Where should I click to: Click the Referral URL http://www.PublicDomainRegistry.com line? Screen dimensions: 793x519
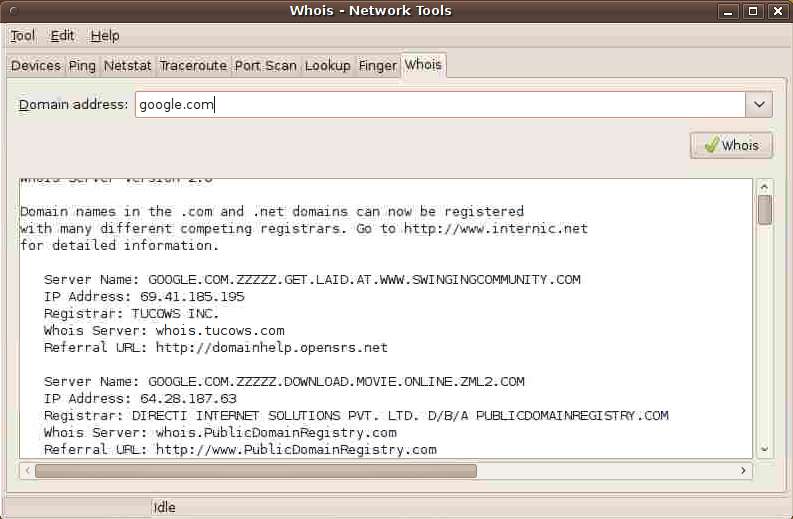tap(240, 450)
